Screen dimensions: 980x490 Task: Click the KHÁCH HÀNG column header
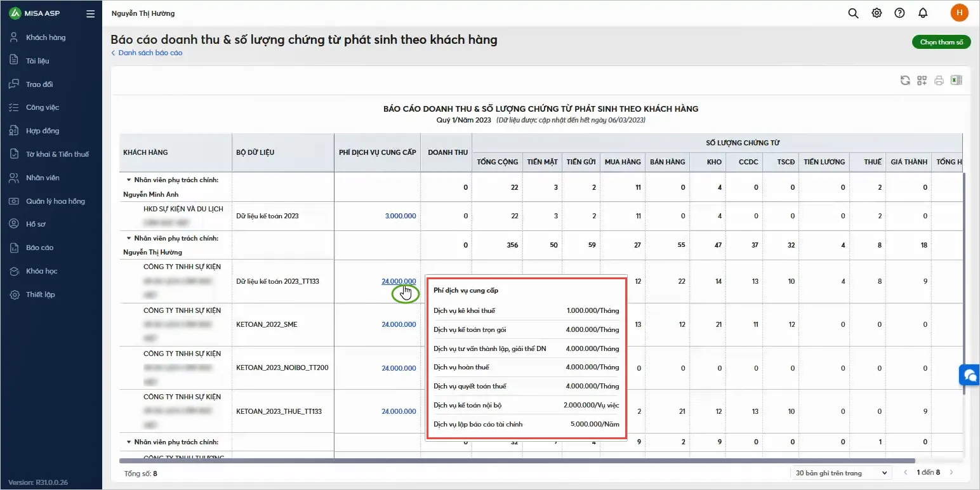pyautogui.click(x=175, y=152)
